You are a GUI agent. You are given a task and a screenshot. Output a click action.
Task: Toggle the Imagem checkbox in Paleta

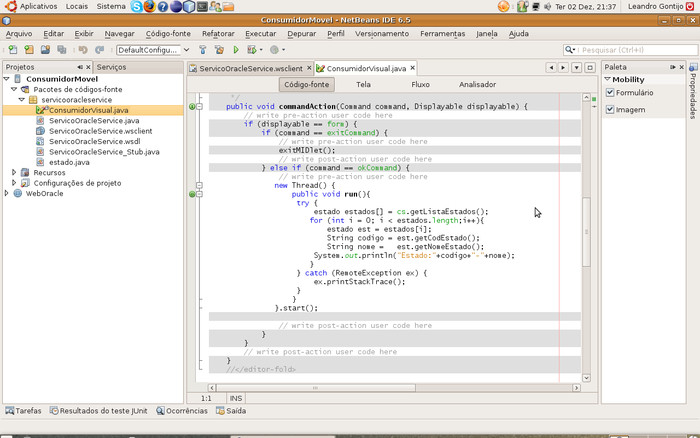pyautogui.click(x=610, y=109)
